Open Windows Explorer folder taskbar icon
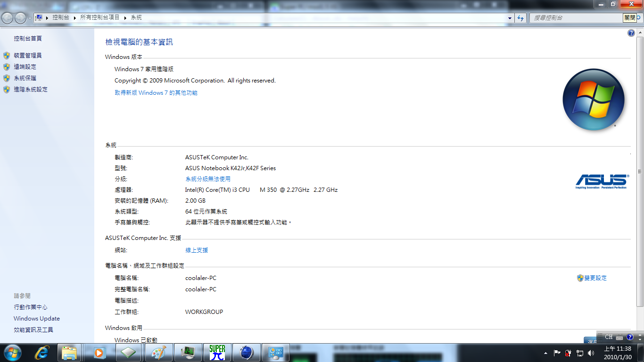644x362 pixels. point(69,353)
